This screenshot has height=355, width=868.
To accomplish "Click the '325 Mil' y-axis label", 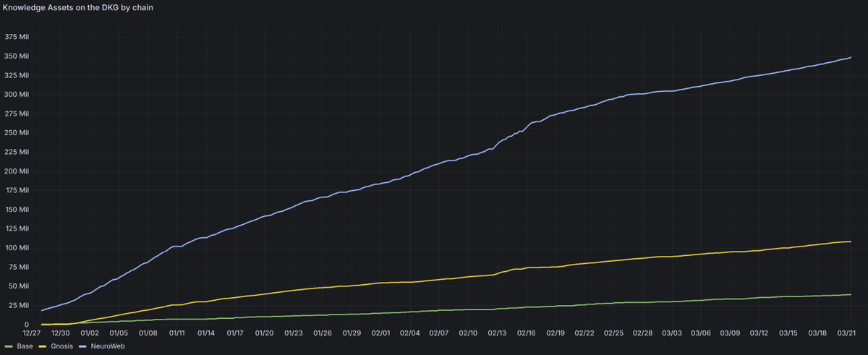I will pos(16,75).
